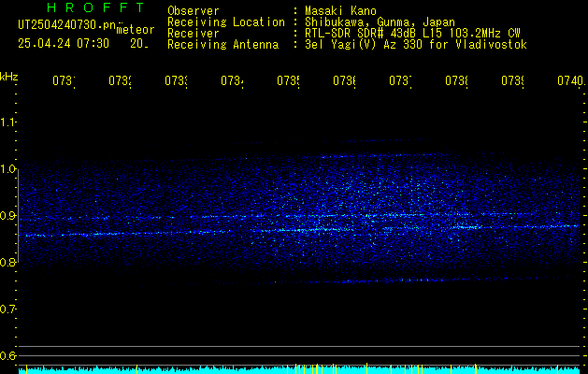Click the green HROFFT title
This screenshot has height=374, width=588.
click(96, 7)
